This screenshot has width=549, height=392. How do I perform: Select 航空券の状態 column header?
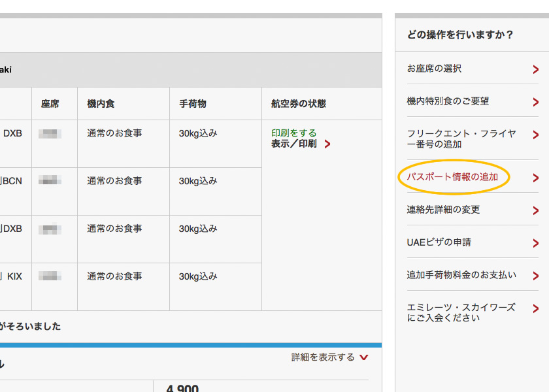pyautogui.click(x=298, y=104)
